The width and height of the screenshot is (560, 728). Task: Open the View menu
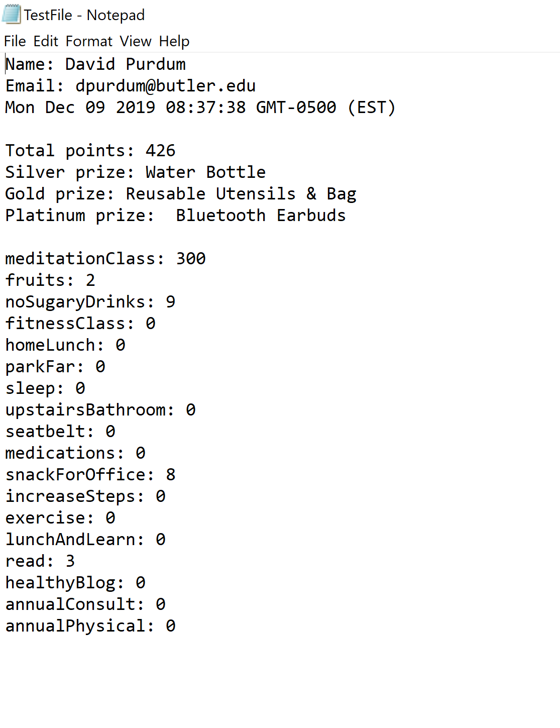[135, 41]
